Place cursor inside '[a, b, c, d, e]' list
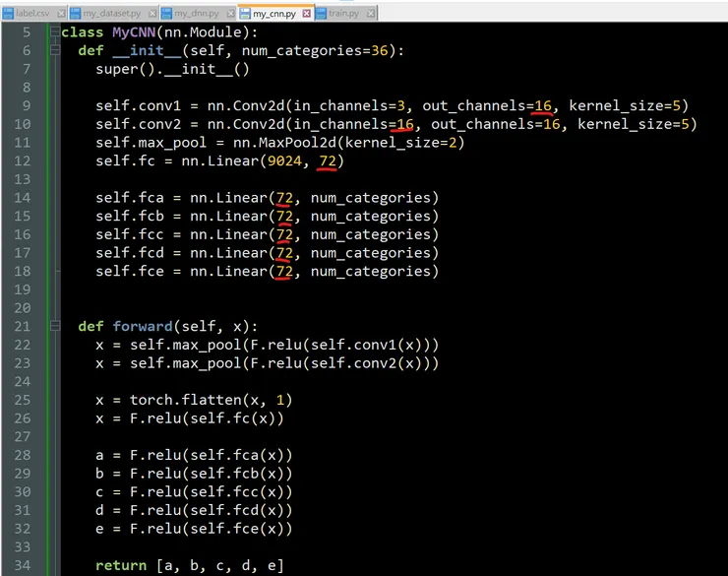 point(219,565)
